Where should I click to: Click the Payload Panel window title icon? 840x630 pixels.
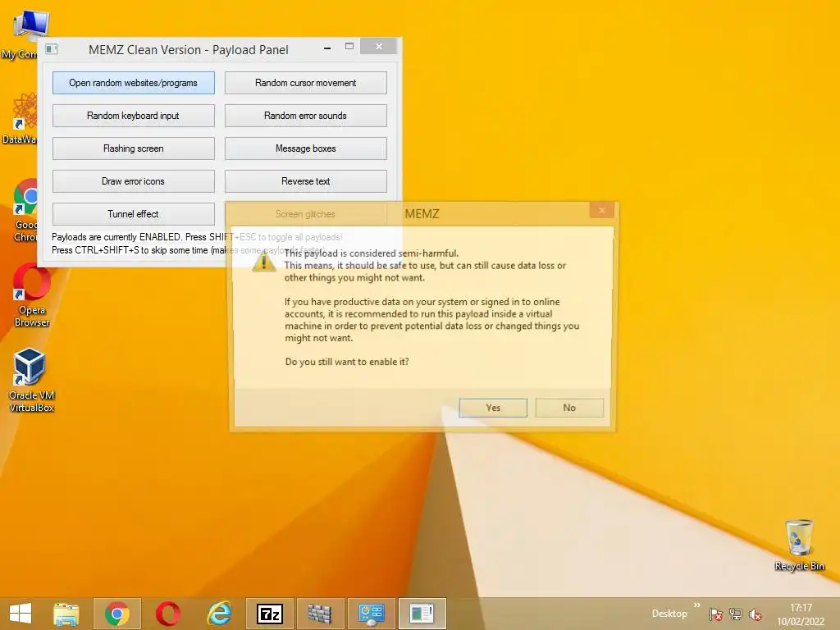(52, 49)
